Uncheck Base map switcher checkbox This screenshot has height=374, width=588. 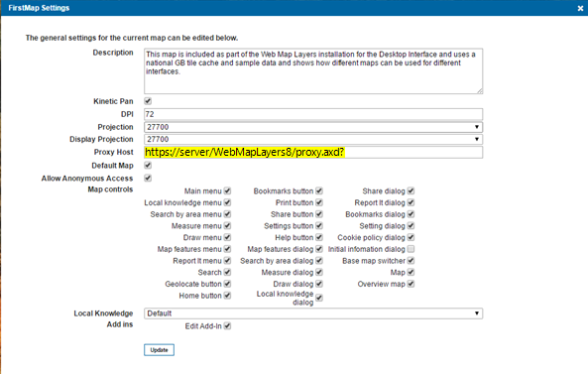pos(411,260)
